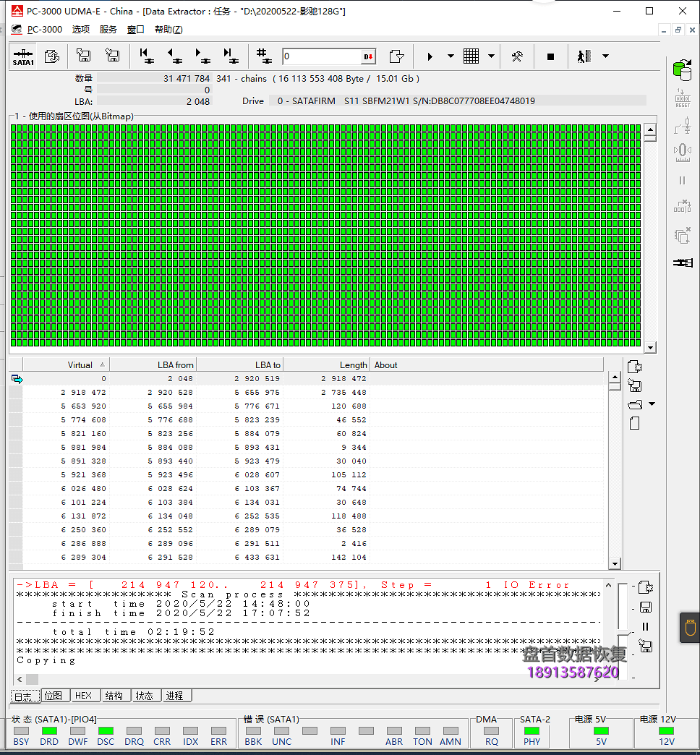Click the bold connector cable icon in right sidebar
The height and width of the screenshot is (755, 700).
(683, 263)
